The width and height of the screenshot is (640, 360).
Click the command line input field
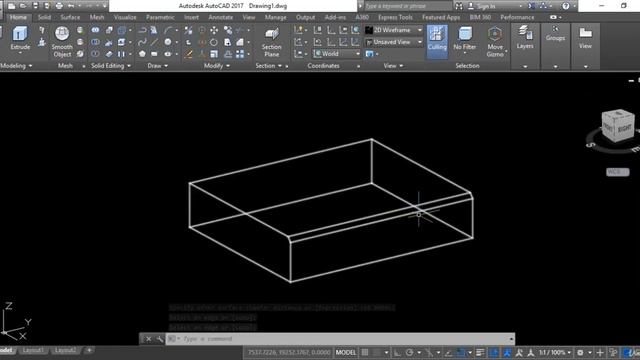339,339
